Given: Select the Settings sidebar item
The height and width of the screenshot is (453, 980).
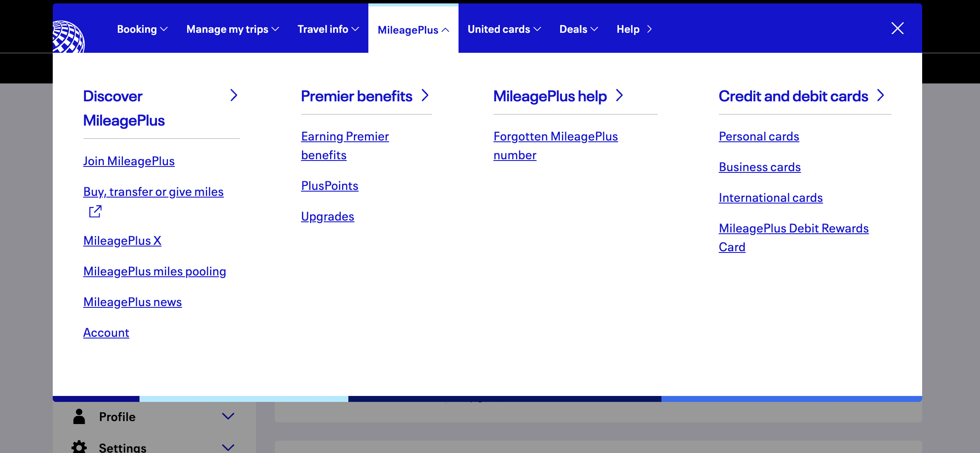Looking at the screenshot, I should (154, 447).
